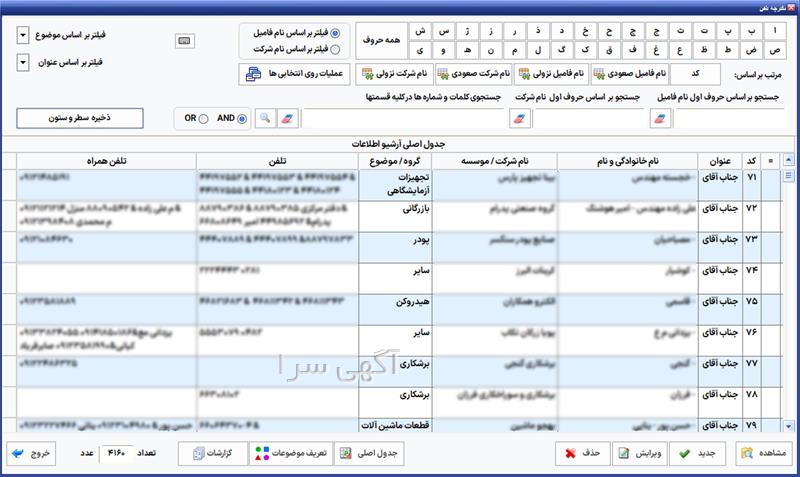Click the تلفن همراه column header
The height and width of the screenshot is (477, 800).
point(107,161)
